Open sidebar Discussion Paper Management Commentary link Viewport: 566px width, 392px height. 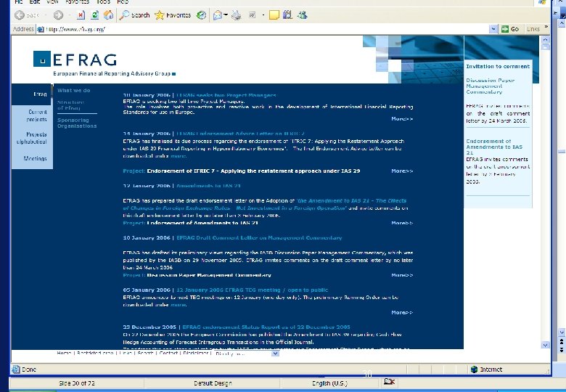tap(491, 86)
